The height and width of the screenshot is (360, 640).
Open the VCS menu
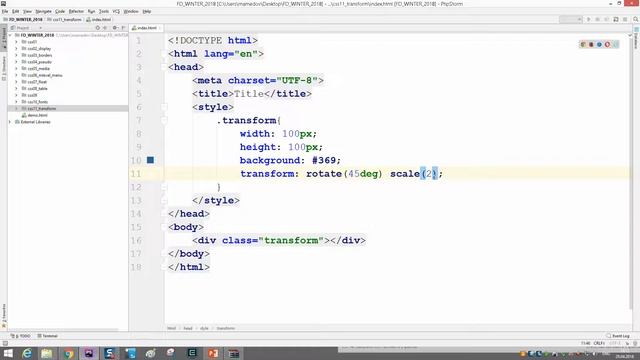[116, 11]
